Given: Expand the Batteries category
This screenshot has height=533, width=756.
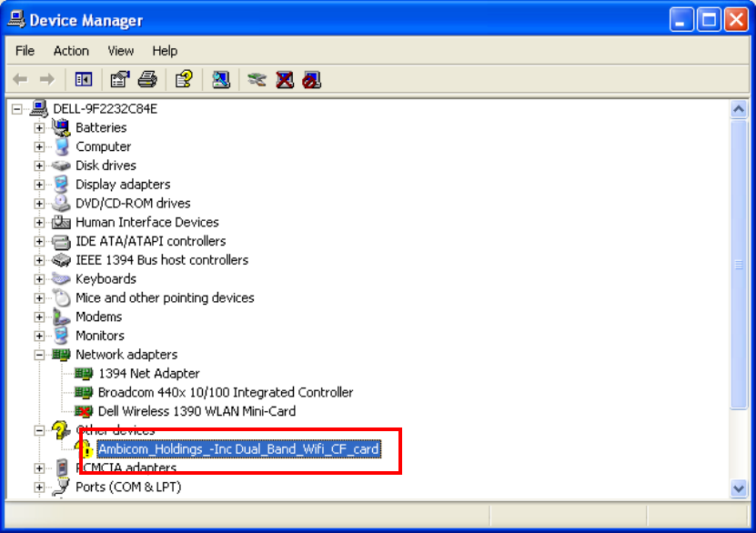Looking at the screenshot, I should click(39, 127).
